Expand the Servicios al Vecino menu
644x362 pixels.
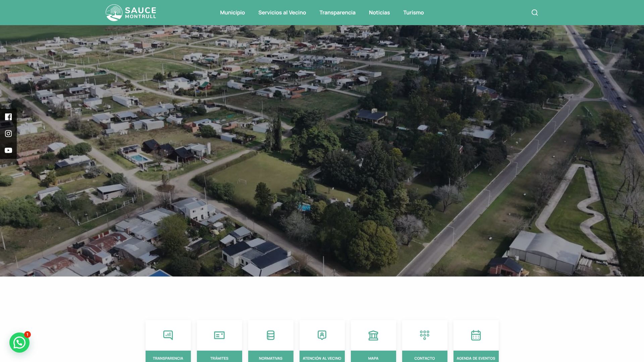point(282,13)
